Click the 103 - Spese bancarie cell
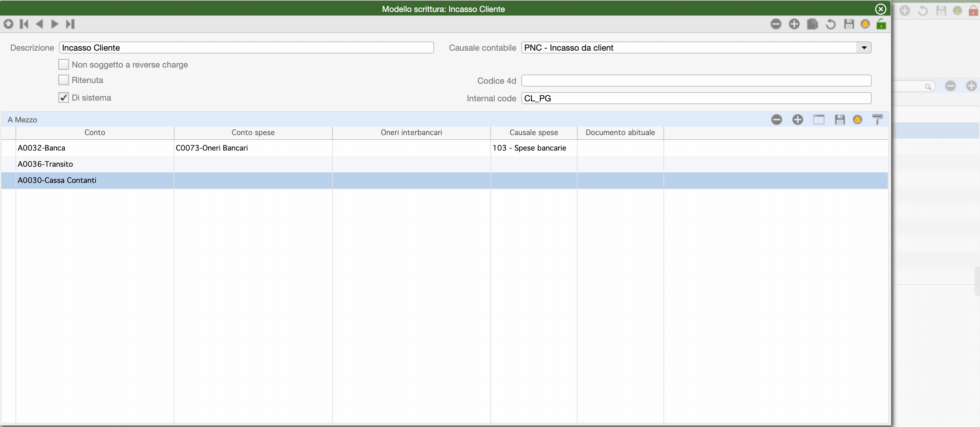980x427 pixels. pyautogui.click(x=534, y=148)
